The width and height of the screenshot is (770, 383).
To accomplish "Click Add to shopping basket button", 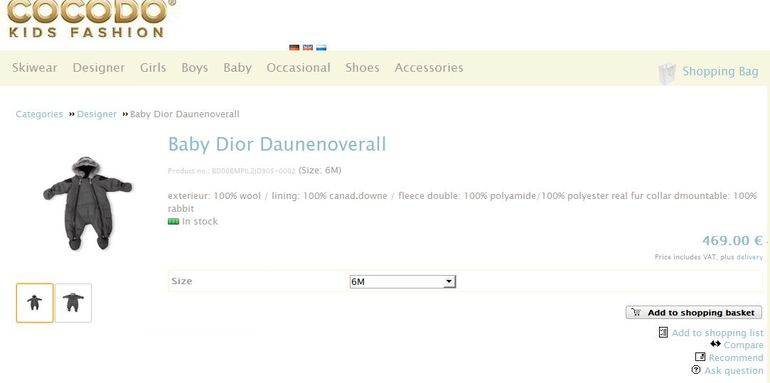I will [x=694, y=313].
